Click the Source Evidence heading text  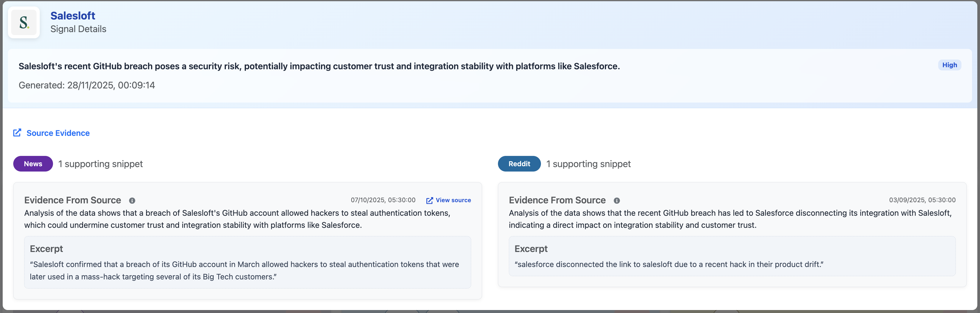point(58,133)
